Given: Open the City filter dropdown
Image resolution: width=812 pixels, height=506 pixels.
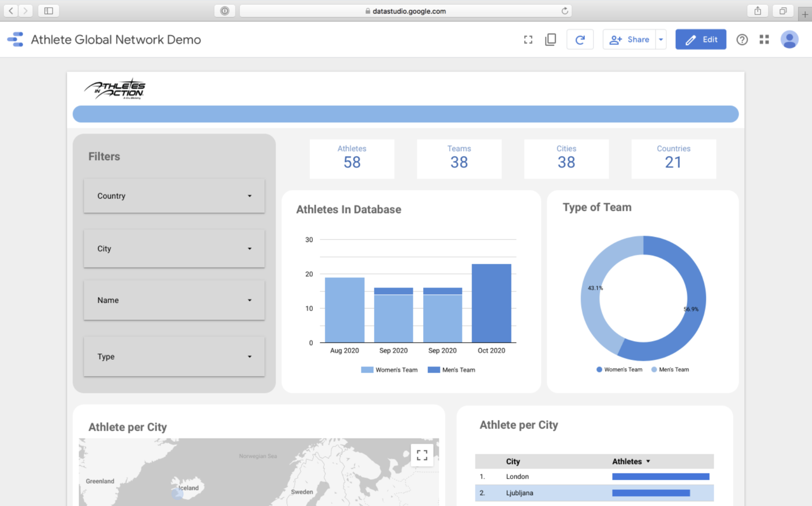Looking at the screenshot, I should [x=174, y=249].
